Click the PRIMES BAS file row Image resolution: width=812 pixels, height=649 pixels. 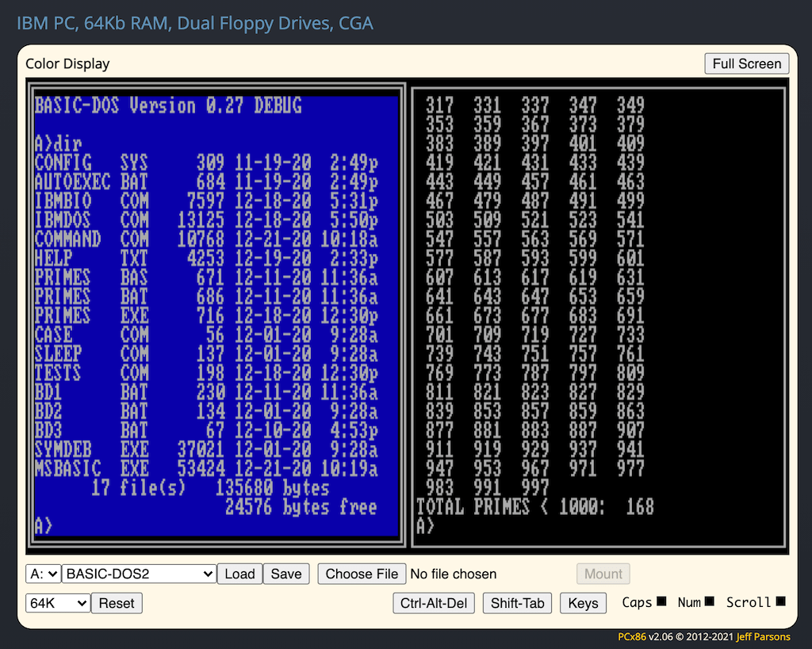pyautogui.click(x=206, y=278)
